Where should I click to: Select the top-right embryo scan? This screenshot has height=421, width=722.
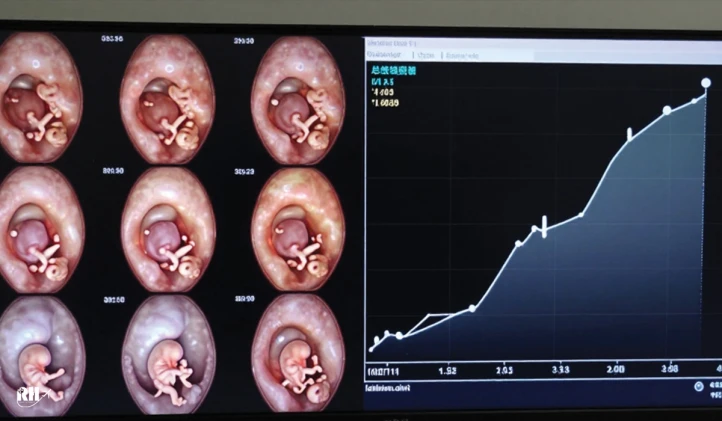click(x=297, y=97)
